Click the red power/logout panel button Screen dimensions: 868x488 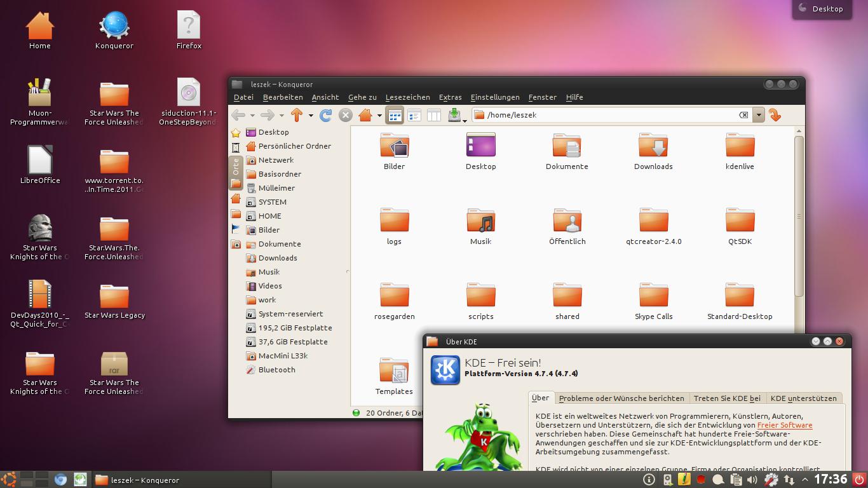coord(860,480)
